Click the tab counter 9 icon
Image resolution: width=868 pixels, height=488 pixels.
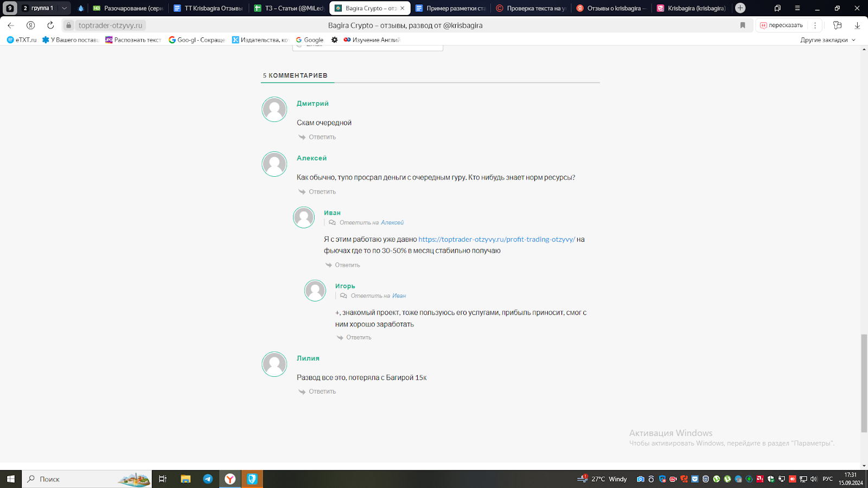tap(10, 8)
